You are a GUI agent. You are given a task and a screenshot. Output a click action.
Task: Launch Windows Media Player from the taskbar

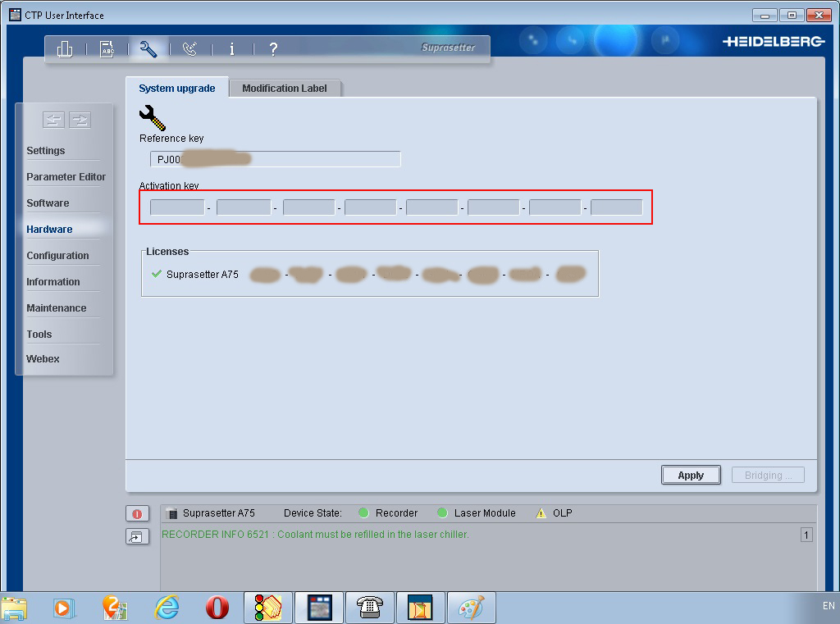coord(64,608)
